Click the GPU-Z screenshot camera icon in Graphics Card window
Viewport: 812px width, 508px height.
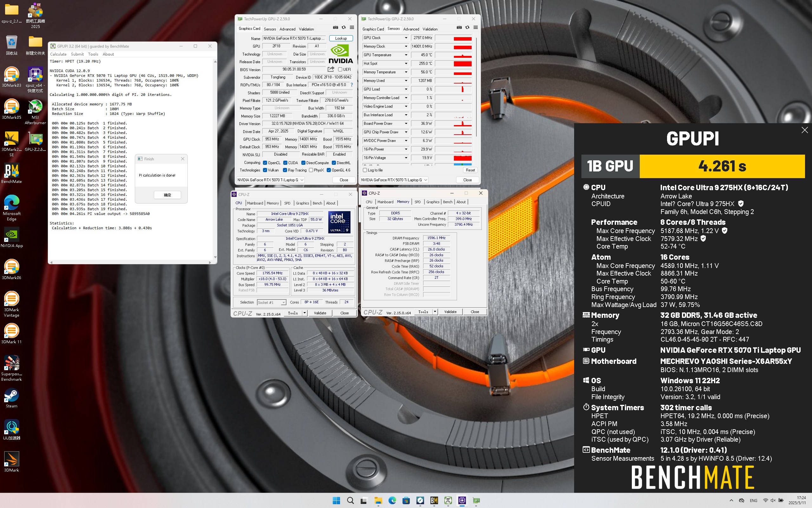point(335,28)
